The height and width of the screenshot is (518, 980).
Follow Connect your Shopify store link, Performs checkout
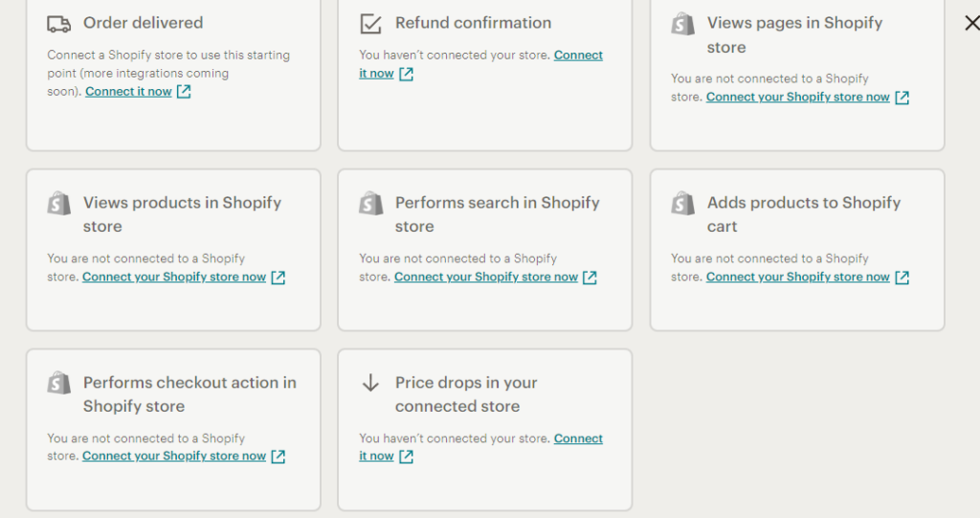(174, 456)
